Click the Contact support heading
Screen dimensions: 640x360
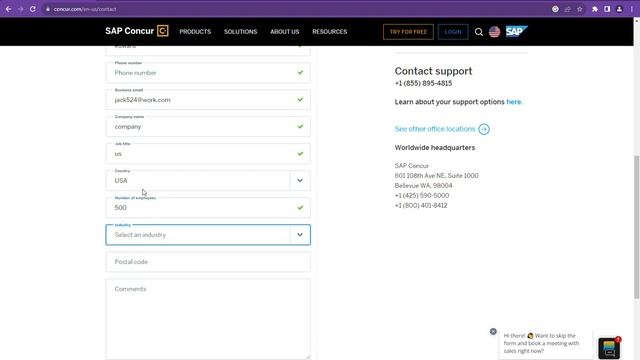433,71
